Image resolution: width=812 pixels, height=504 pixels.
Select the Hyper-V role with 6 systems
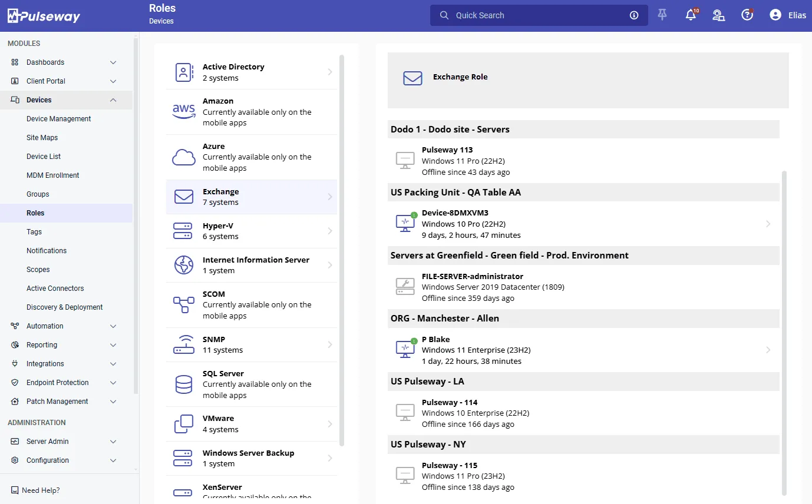tap(252, 231)
